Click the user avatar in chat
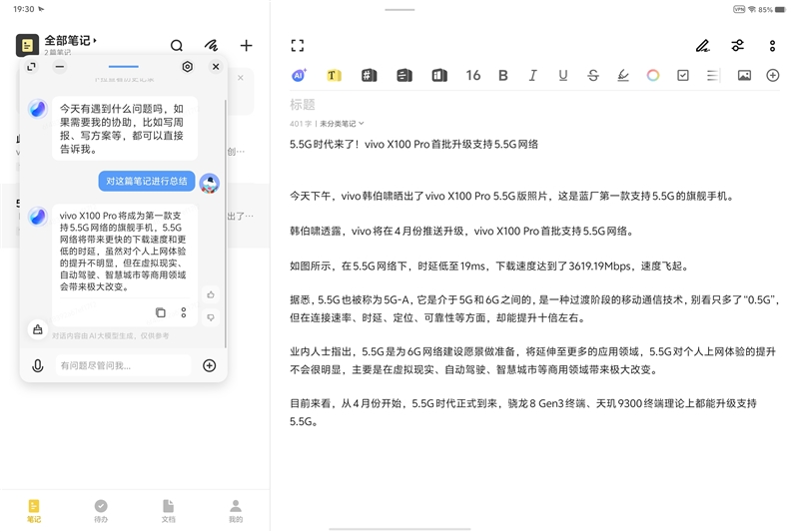799x532 pixels. (x=210, y=184)
